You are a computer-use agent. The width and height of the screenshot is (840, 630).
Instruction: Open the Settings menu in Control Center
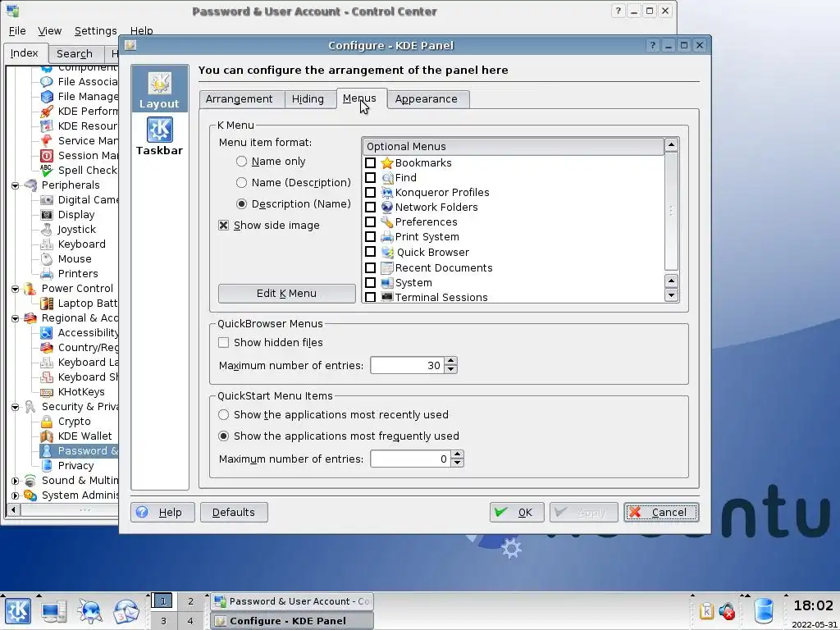95,31
